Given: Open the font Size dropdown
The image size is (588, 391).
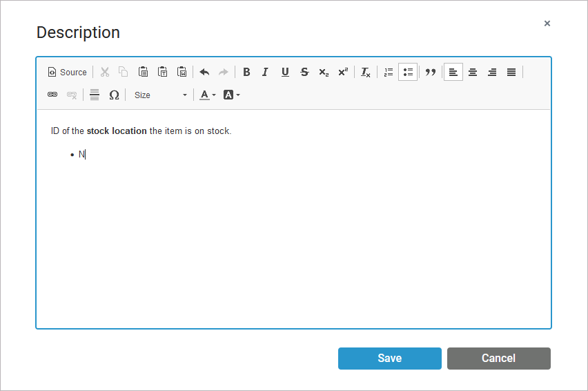Looking at the screenshot, I should 161,95.
